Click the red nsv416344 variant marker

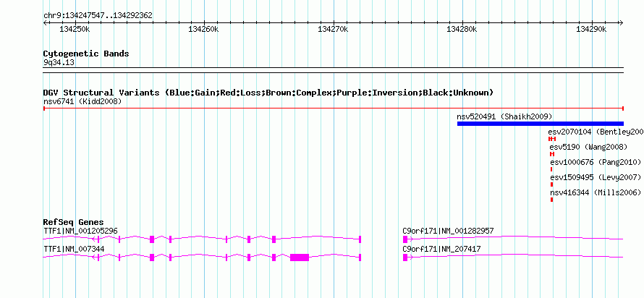tap(551, 200)
